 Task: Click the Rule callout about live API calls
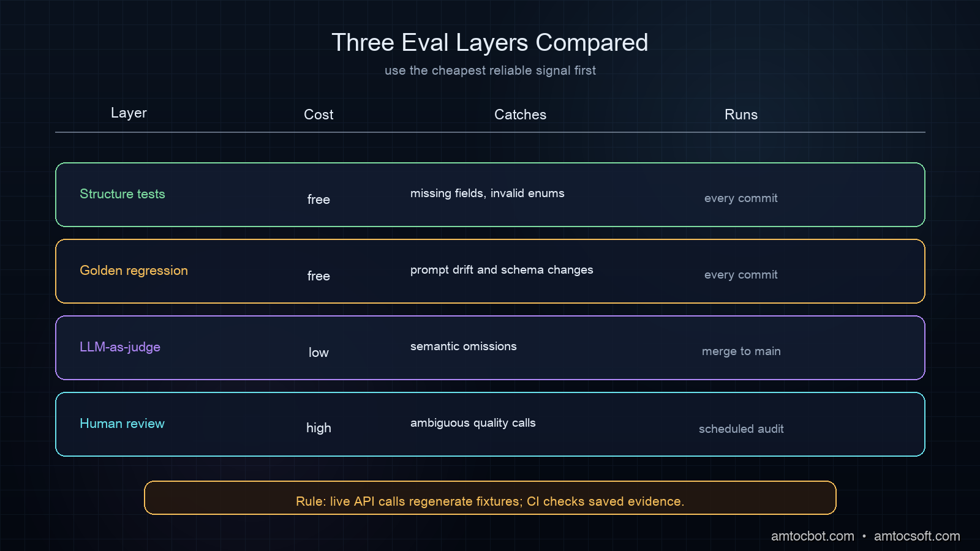490,498
